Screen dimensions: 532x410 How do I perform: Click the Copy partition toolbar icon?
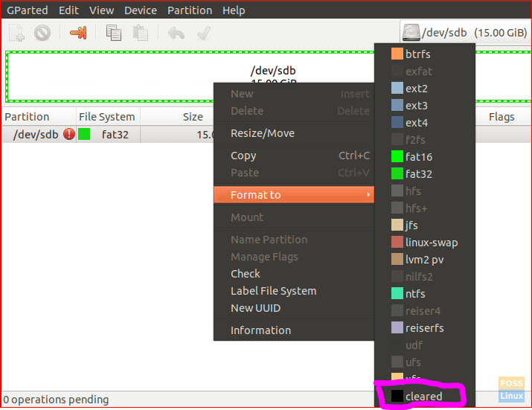pyautogui.click(x=113, y=33)
